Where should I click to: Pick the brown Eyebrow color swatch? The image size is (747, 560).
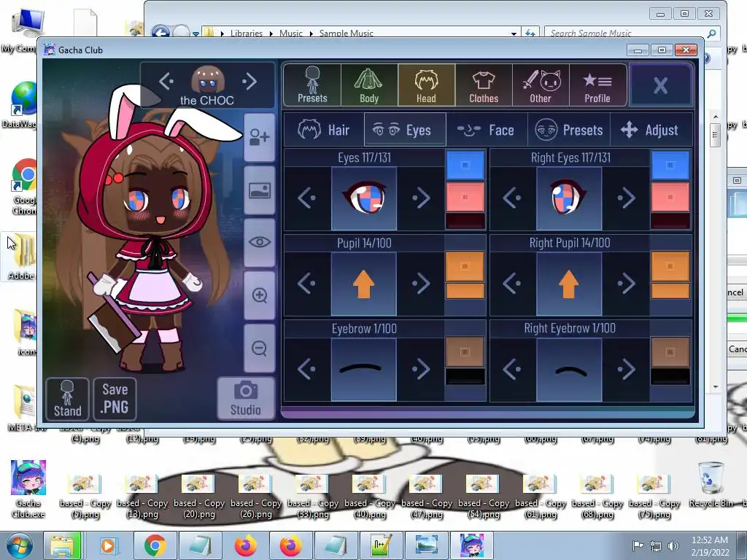[465, 352]
